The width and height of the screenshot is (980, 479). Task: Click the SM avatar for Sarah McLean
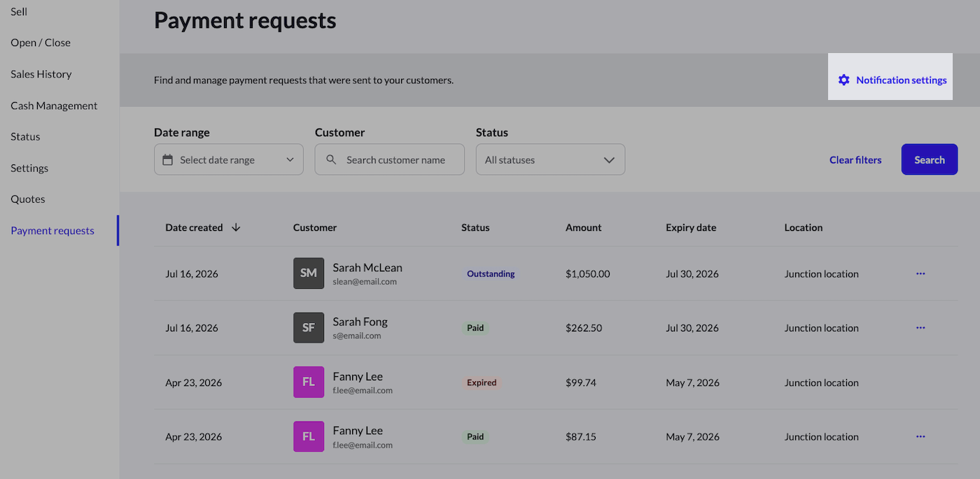click(x=309, y=273)
